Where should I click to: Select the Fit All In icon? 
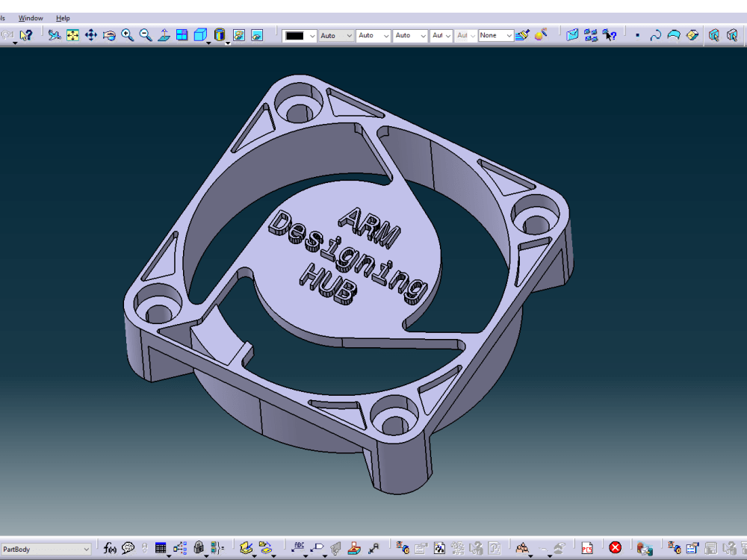pos(72,34)
